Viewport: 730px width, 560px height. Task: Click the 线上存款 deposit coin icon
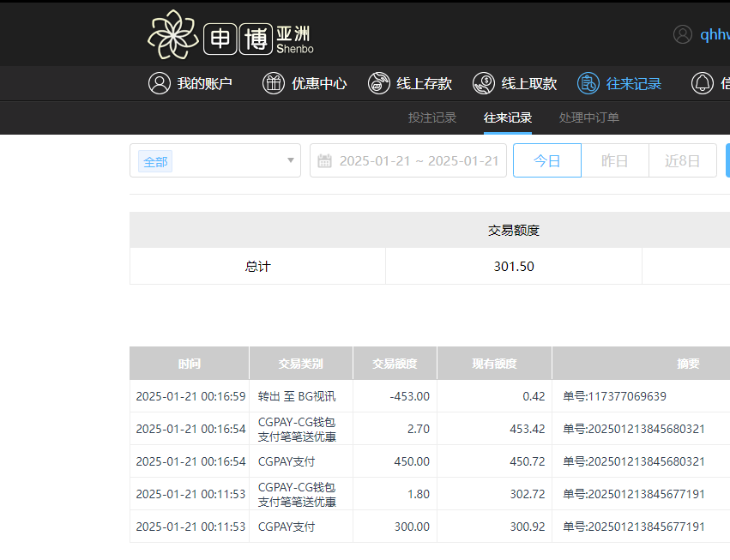378,83
